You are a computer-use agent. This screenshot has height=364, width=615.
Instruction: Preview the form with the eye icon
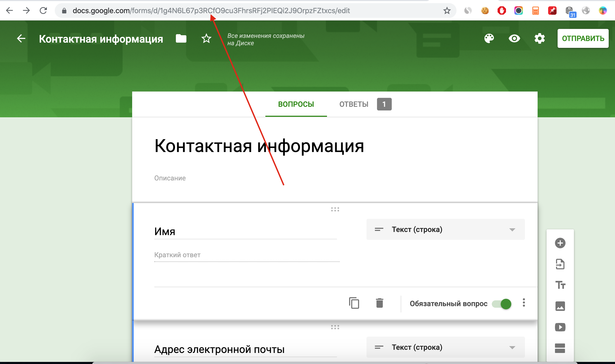click(514, 38)
